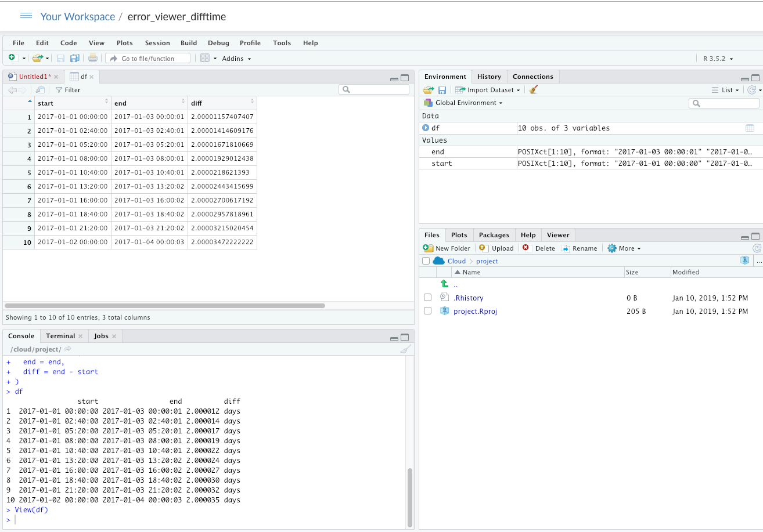The image size is (763, 532).
Task: Open the Session menu
Action: click(157, 42)
